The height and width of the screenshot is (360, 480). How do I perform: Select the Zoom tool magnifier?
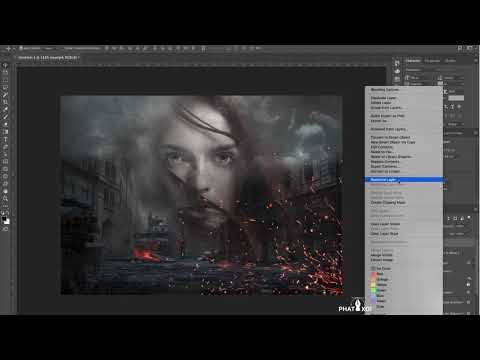click(x=5, y=199)
